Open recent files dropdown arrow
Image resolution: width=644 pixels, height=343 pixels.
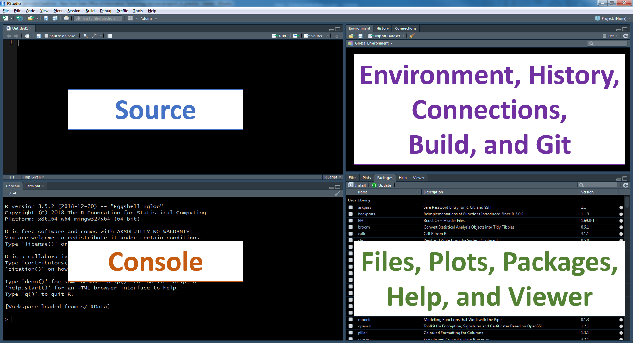37,19
